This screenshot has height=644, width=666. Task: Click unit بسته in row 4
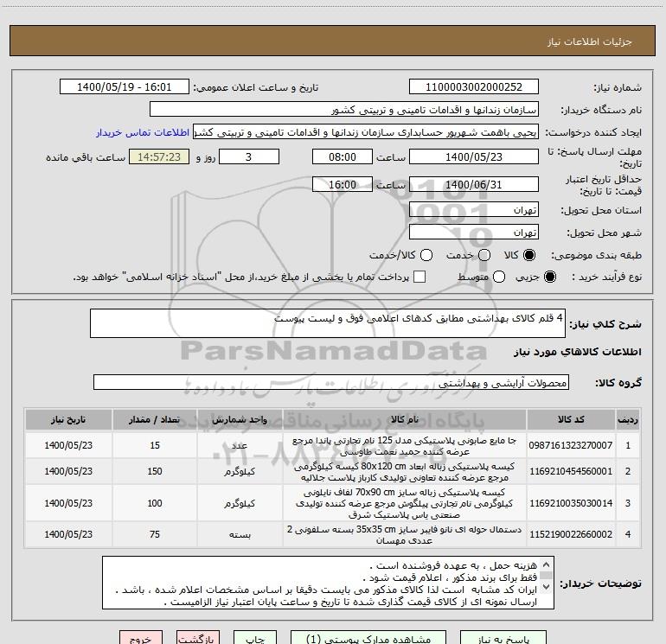pos(240,534)
